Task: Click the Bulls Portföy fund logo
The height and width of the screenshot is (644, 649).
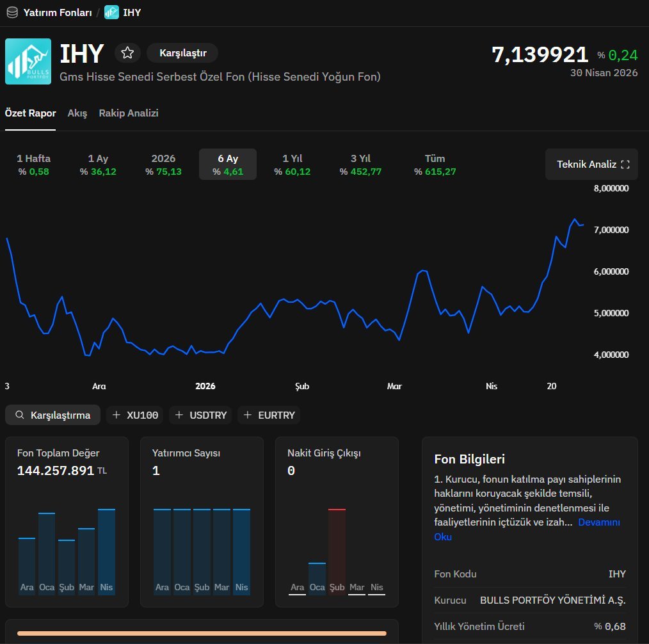Action: tap(28, 61)
